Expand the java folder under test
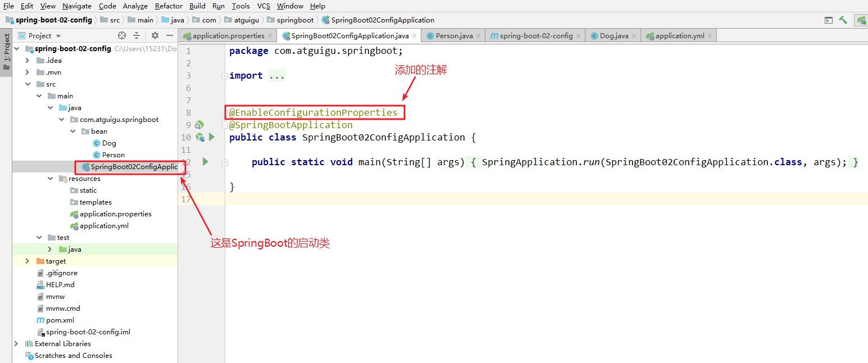 point(49,249)
